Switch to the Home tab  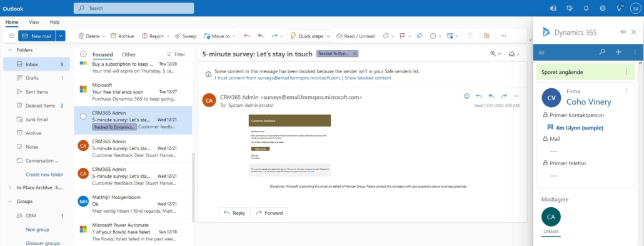[11, 22]
